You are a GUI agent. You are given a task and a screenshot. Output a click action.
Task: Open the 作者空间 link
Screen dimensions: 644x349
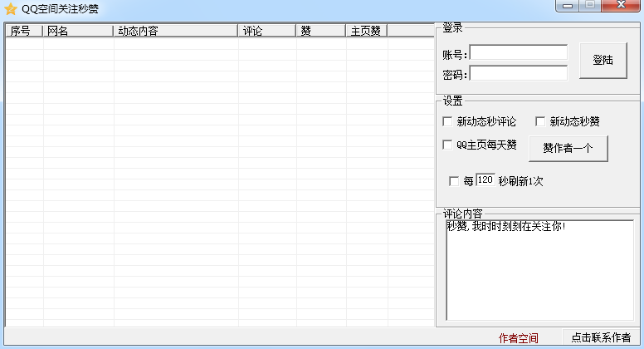(519, 338)
